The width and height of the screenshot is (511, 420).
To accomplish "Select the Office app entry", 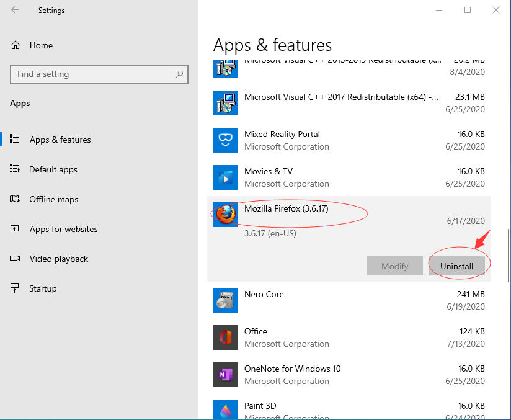I will point(349,337).
